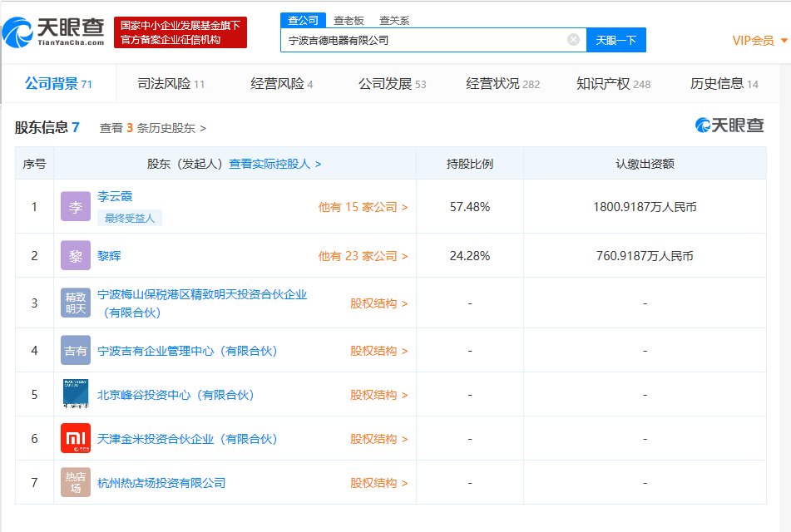This screenshot has height=532, width=791.
Task: Open 宁波梅山保税港区精致明天投资合伙企业 link
Action: coord(202,303)
